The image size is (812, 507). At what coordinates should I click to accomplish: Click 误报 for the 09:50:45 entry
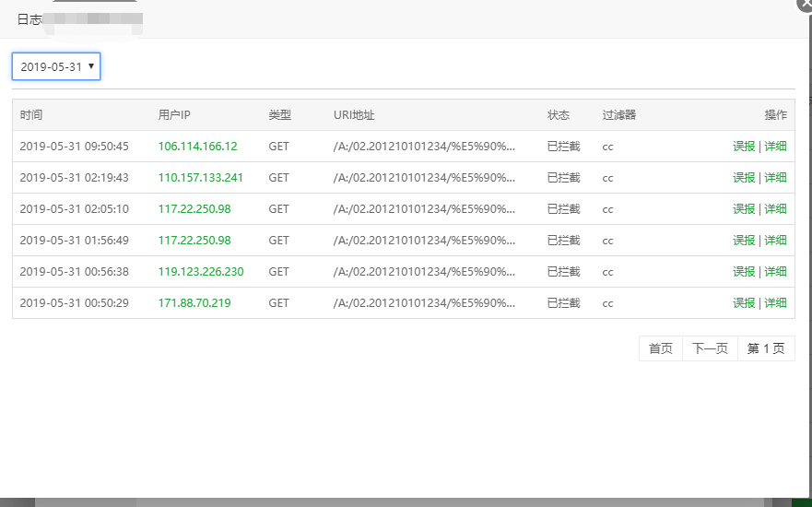(743, 147)
